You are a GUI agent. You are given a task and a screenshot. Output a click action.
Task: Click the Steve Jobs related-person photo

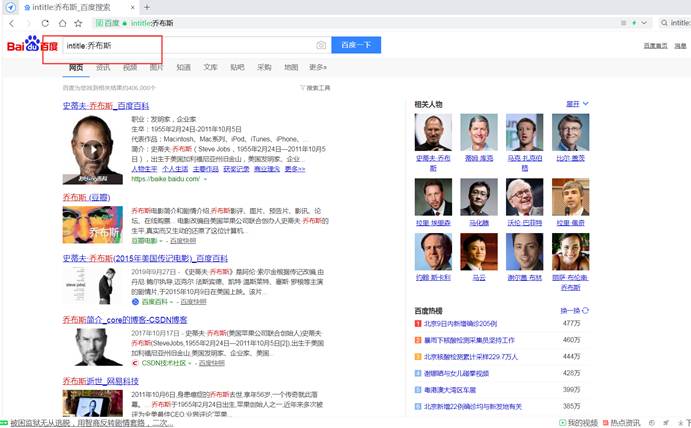click(433, 132)
